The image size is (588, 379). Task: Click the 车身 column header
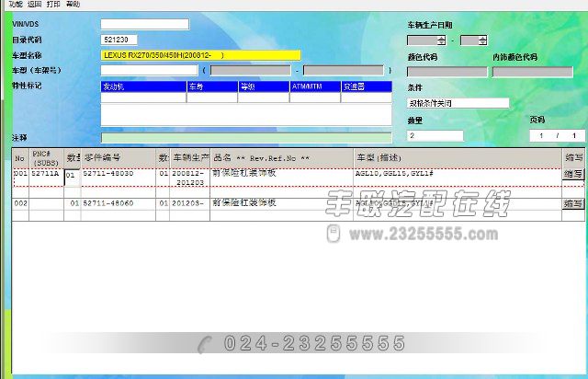[212, 86]
